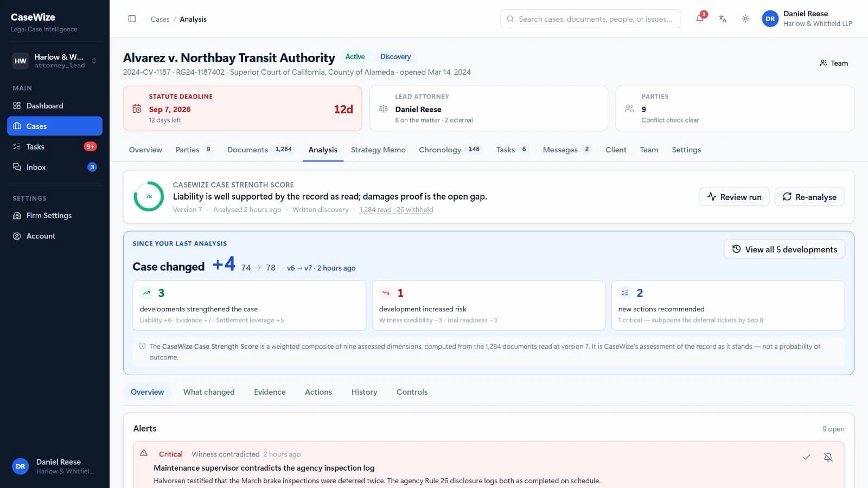This screenshot has width=868, height=488.
Task: Select the What changed sub-tab
Action: pos(209,392)
